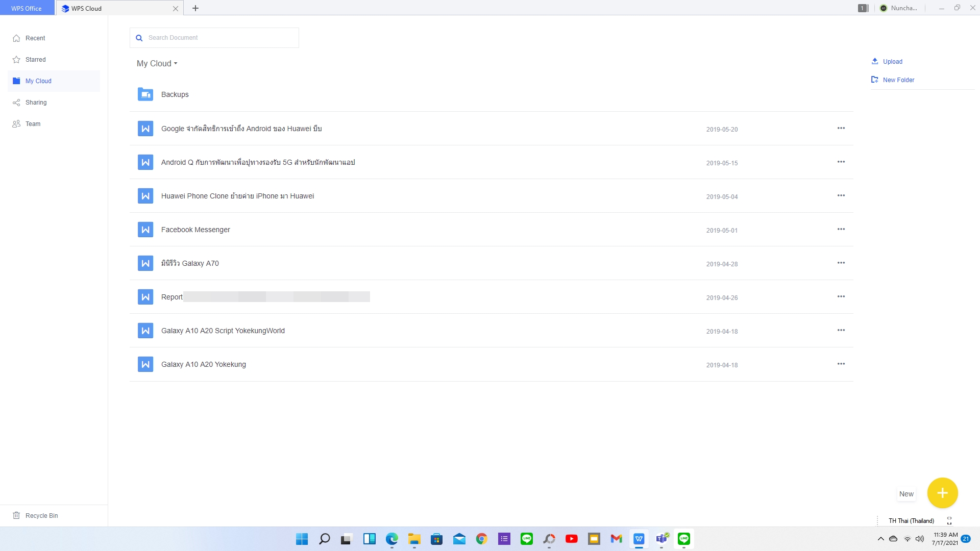Viewport: 980px width, 551px height.
Task: Open Widgets panel on taskbar
Action: click(x=370, y=539)
